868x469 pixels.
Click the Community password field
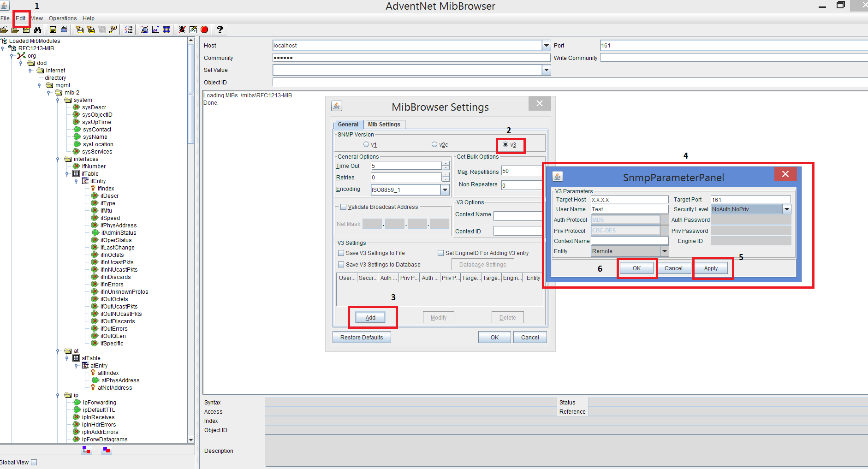[411, 58]
